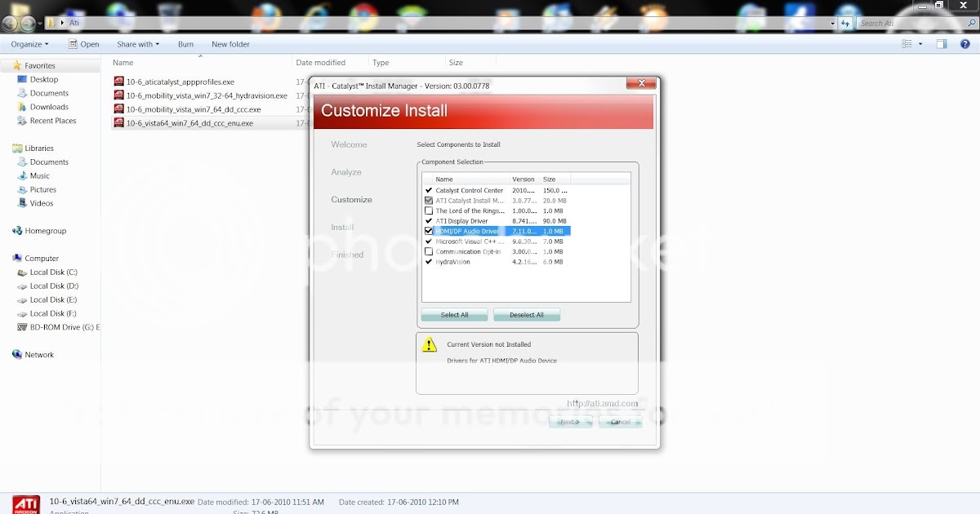Click the Deselect All button

[527, 315]
